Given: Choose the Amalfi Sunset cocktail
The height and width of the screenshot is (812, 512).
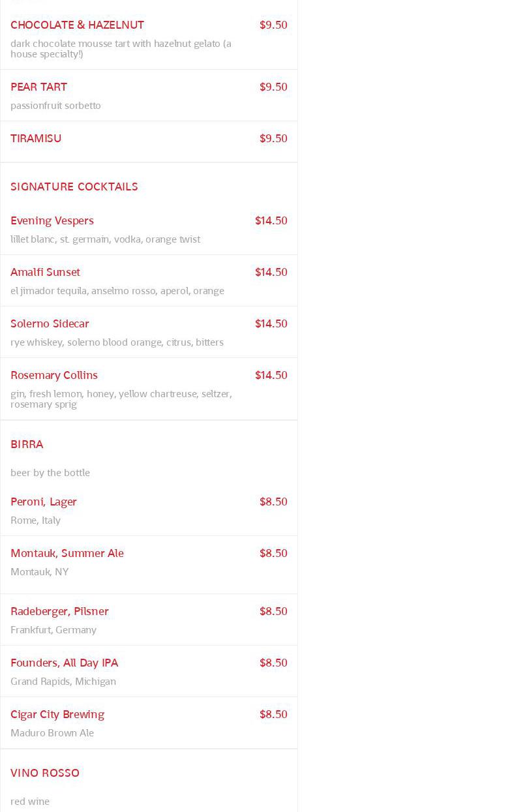Looking at the screenshot, I should pyautogui.click(x=45, y=272).
